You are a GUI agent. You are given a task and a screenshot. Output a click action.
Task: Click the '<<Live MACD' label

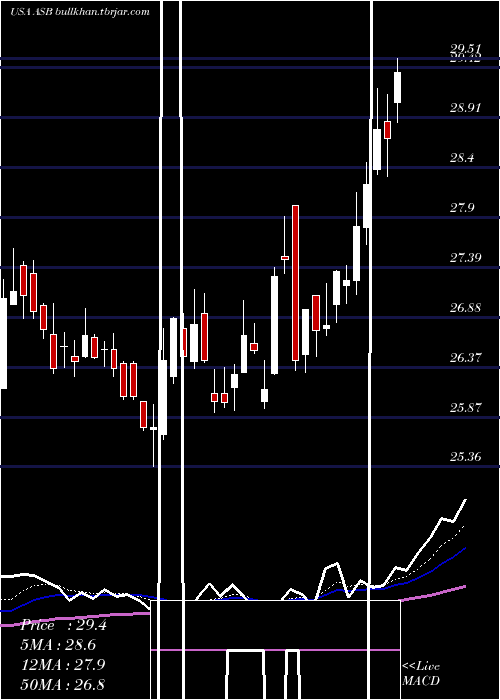coord(421,673)
